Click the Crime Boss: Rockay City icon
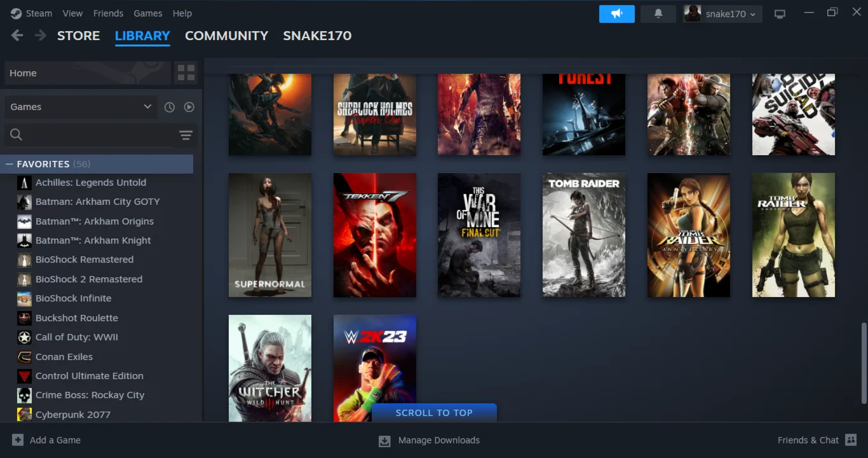 [x=24, y=395]
